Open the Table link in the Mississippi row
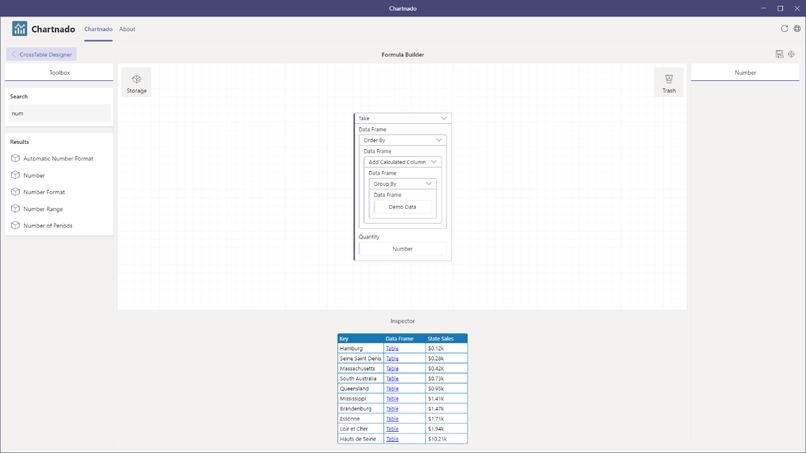Viewport: 806px width, 453px height. [x=392, y=398]
